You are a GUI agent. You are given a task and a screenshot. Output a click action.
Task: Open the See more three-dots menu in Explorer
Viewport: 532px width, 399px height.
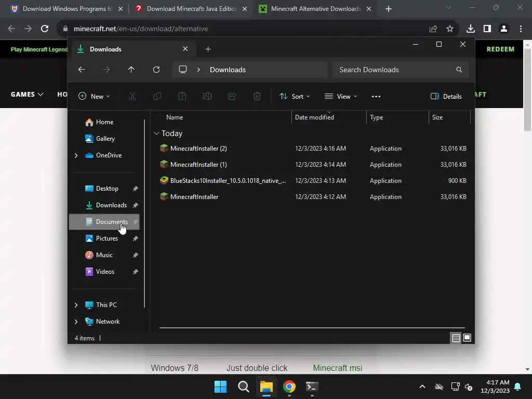[x=376, y=96]
